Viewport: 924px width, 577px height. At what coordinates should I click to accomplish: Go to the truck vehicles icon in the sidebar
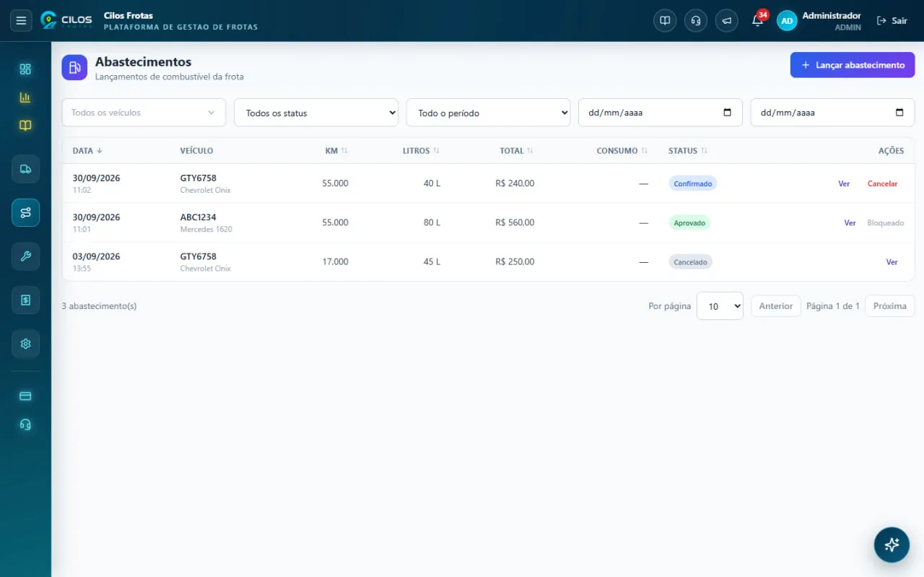tap(25, 169)
